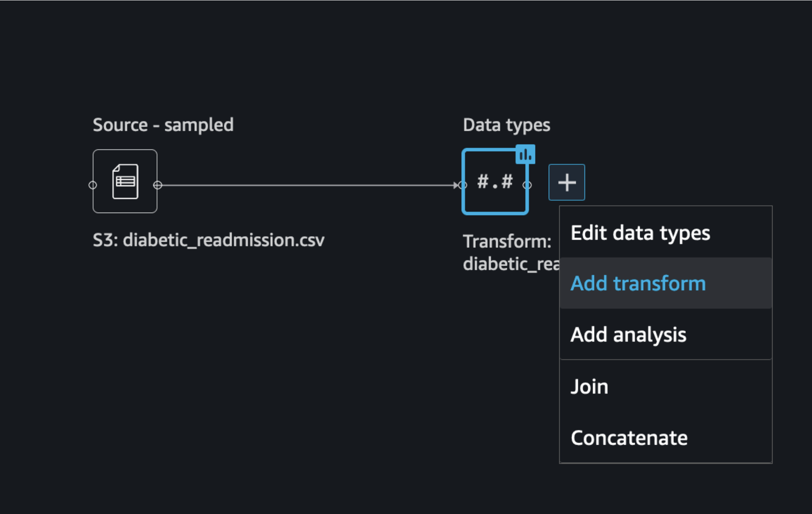This screenshot has width=812, height=514.
Task: Click the source node's left input port
Action: tap(93, 185)
